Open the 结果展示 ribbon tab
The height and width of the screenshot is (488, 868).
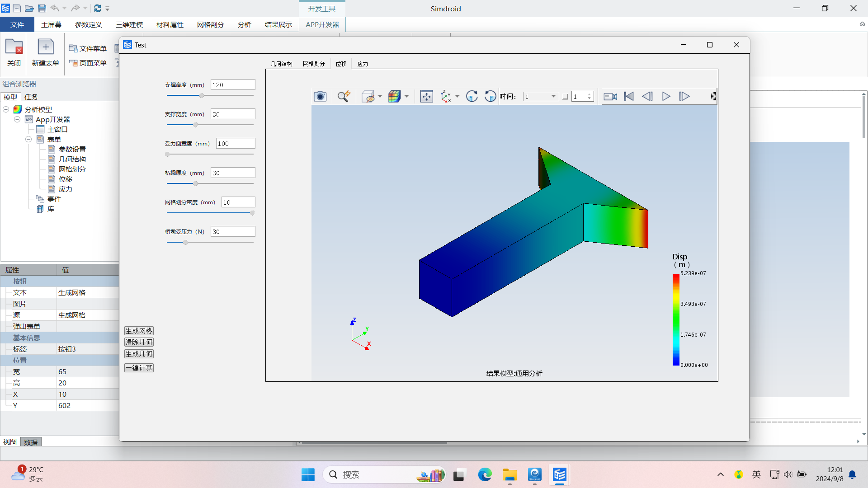[278, 24]
